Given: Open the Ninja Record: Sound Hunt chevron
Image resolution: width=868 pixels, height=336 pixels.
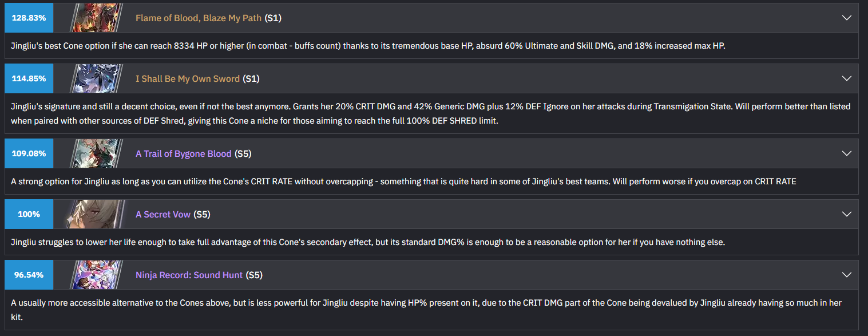Looking at the screenshot, I should coord(847,275).
